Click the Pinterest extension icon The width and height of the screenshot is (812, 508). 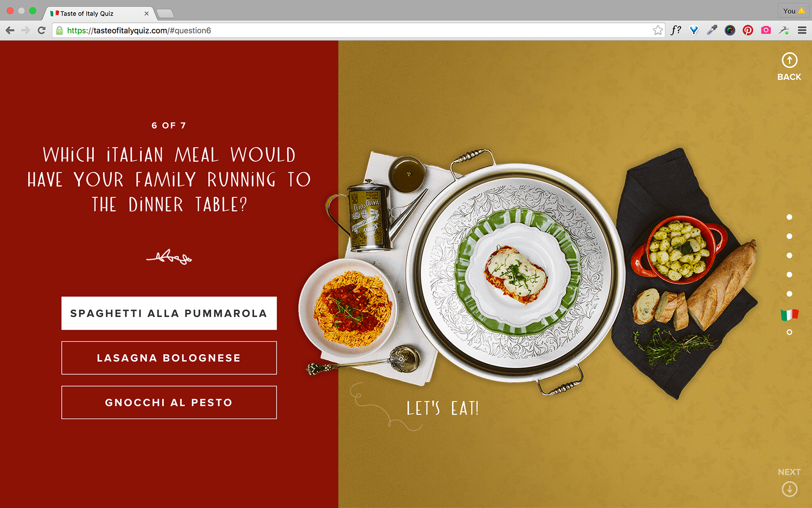(x=748, y=30)
